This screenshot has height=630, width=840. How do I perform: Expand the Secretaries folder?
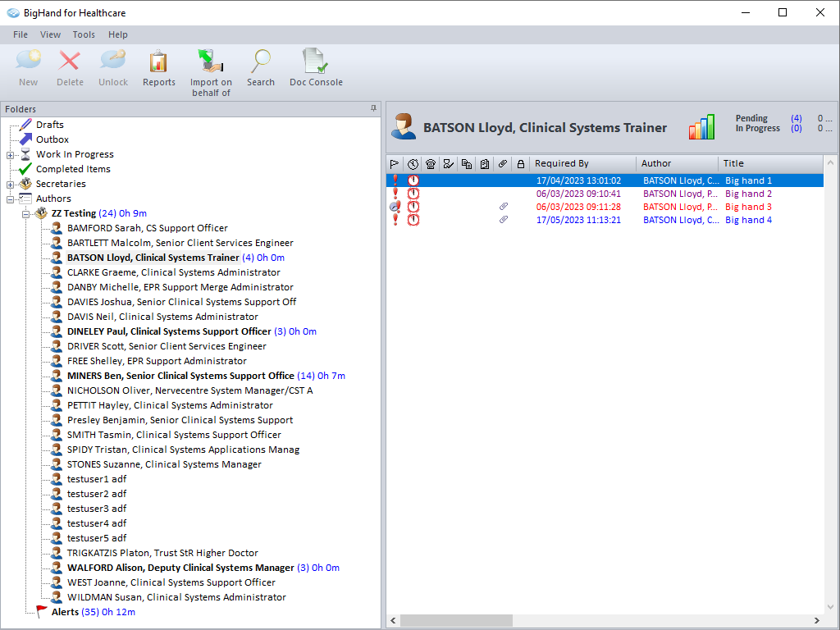10,185
